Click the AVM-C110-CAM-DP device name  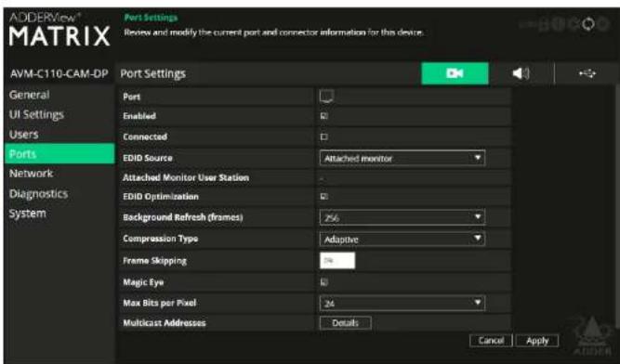click(59, 74)
